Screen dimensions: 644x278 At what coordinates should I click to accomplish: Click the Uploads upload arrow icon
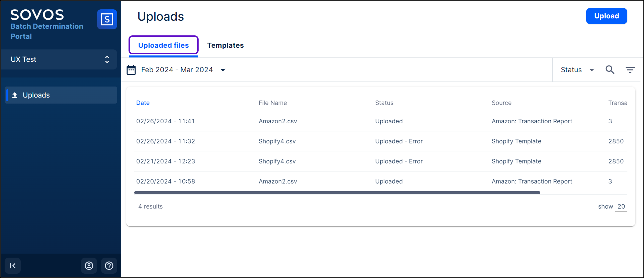[15, 95]
